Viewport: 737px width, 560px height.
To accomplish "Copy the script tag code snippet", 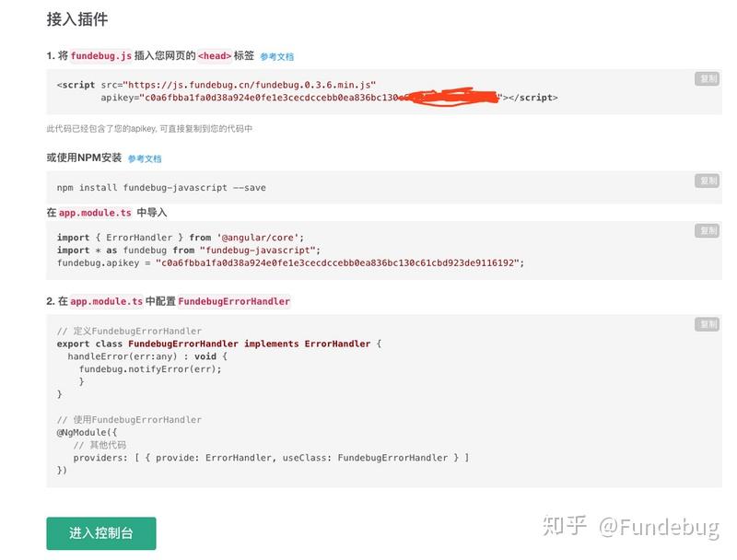I will point(706,78).
